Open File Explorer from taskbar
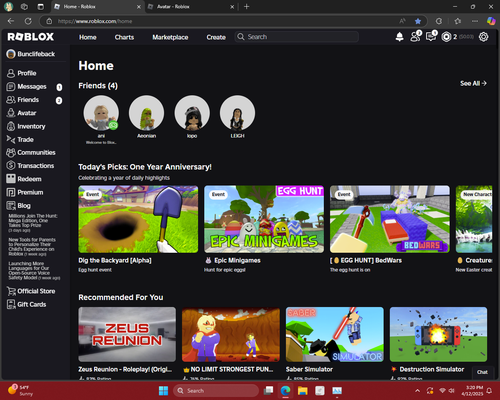The image size is (500, 400). [x=302, y=390]
